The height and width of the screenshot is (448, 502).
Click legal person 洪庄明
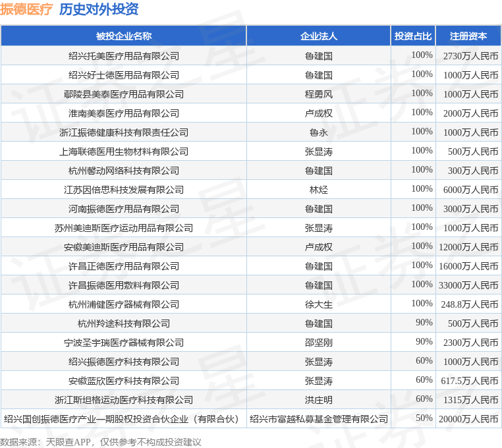[319, 400]
